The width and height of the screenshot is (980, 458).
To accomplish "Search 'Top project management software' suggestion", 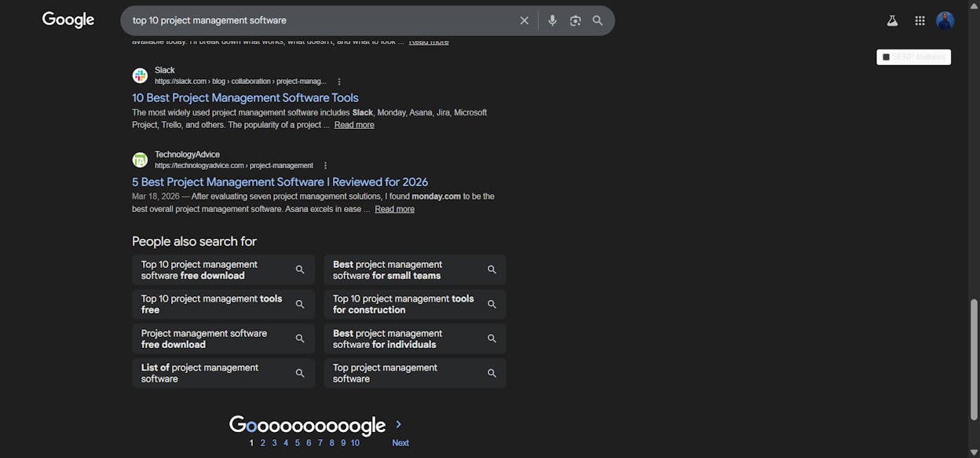I will [x=415, y=373].
